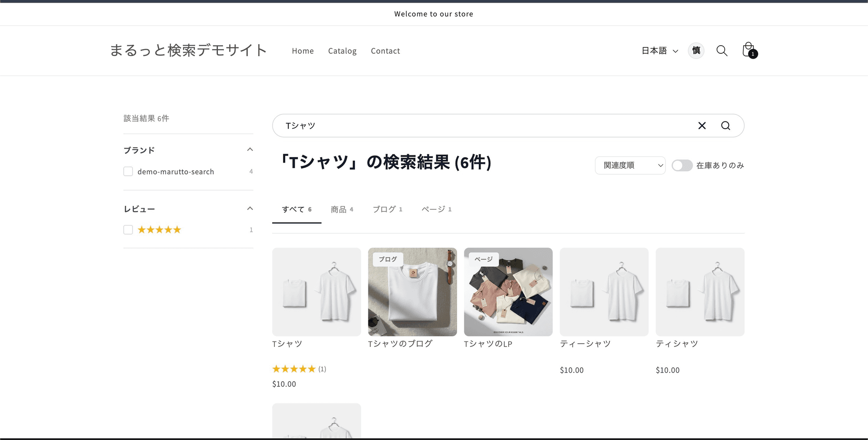Open the ティシャツ product link
This screenshot has height=440, width=868.
click(x=677, y=344)
